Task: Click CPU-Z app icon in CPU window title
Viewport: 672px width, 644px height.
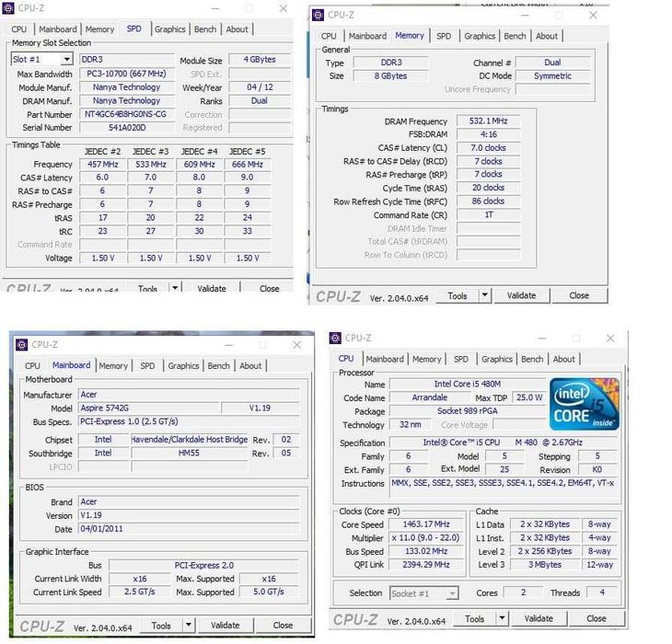Action: (x=335, y=338)
